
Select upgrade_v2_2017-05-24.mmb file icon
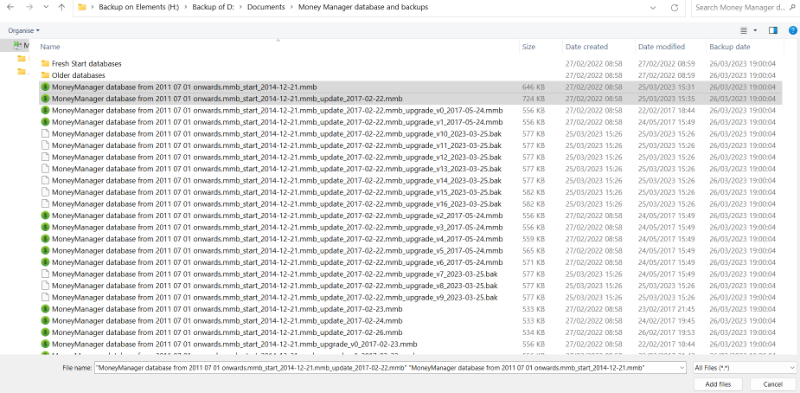(45, 215)
